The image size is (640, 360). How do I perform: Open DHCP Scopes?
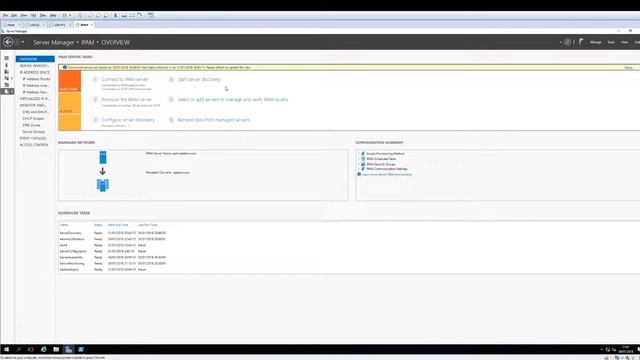click(x=33, y=118)
